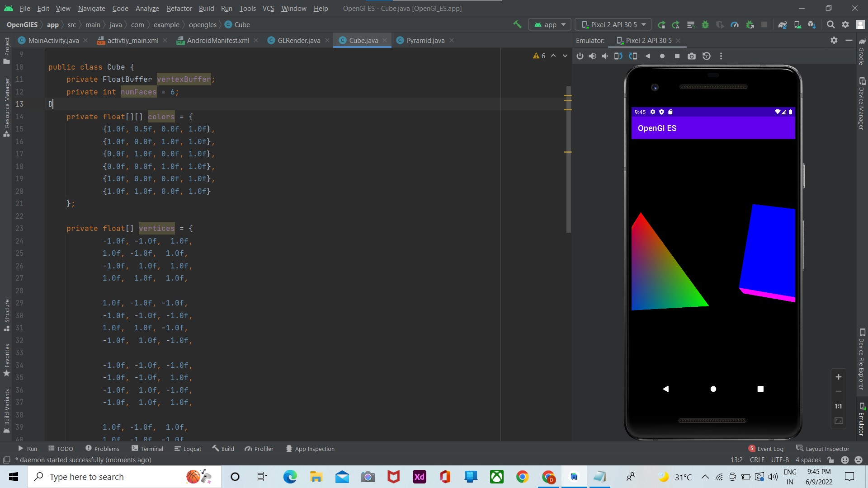This screenshot has height=488, width=868.
Task: Mute emulator volume with volume down icon
Action: (605, 56)
